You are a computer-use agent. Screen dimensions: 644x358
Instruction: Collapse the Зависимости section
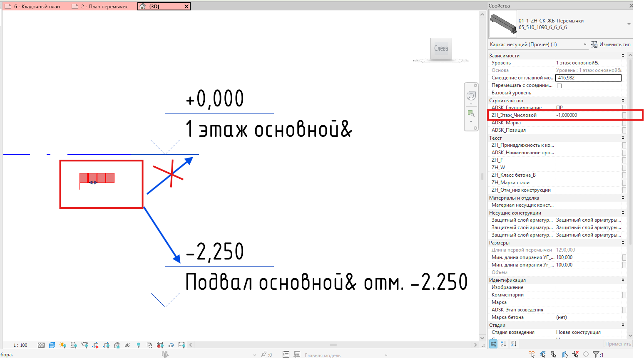(623, 56)
